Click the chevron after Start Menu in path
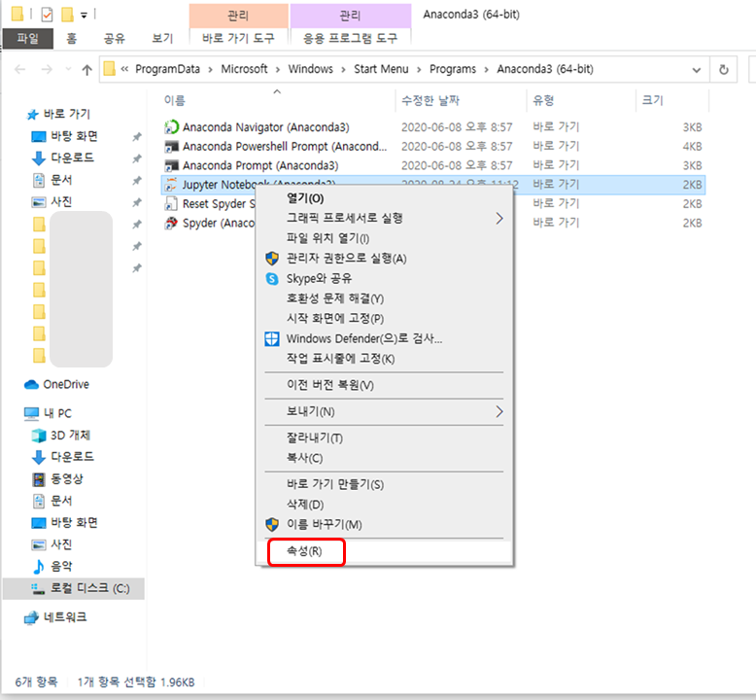756x700 pixels. click(x=419, y=70)
